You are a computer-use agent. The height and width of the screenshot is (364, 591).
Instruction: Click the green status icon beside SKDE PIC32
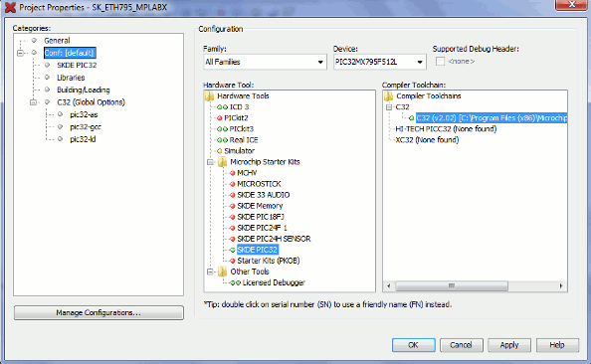233,250
